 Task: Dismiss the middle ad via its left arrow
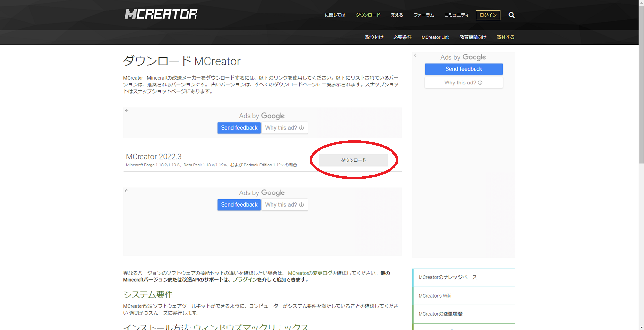point(126,190)
